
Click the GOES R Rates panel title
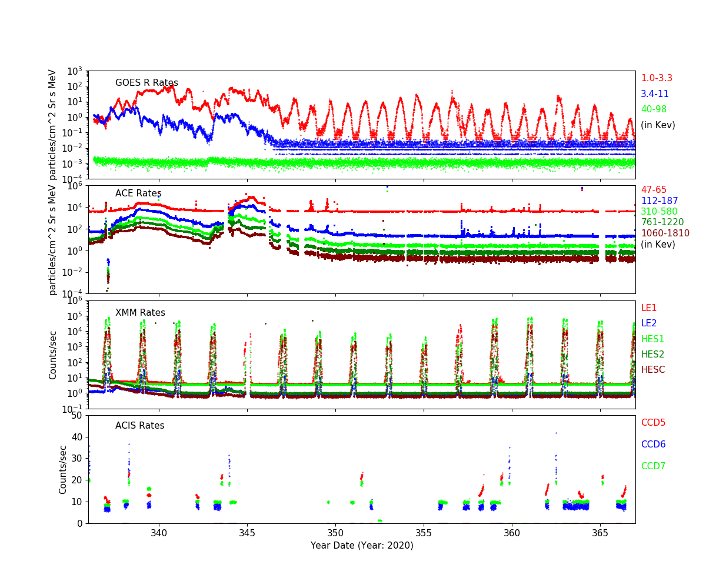pos(146,83)
